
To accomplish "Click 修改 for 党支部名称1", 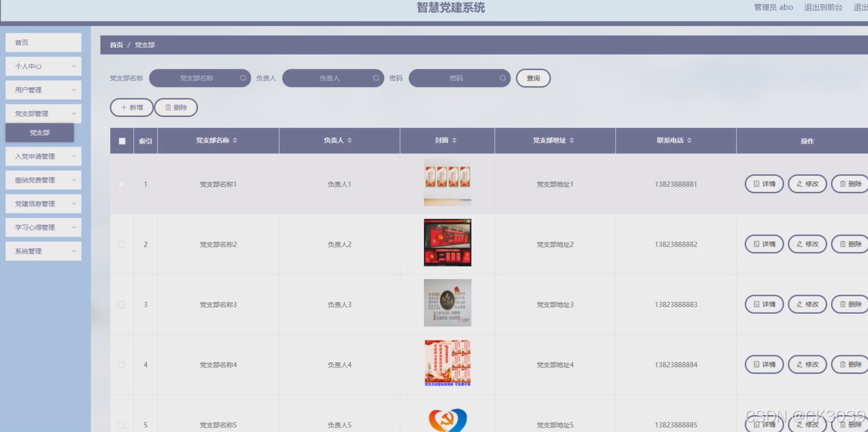I will coord(807,184).
